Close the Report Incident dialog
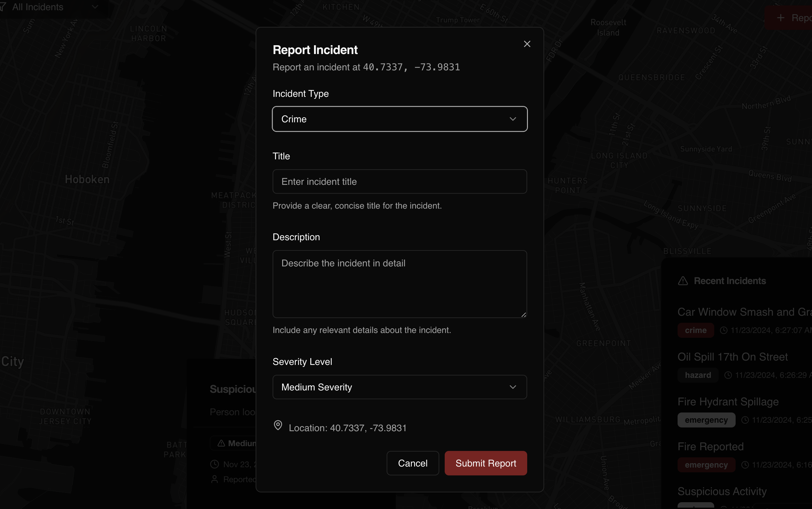Screen dimensions: 812x509 (x=527, y=44)
